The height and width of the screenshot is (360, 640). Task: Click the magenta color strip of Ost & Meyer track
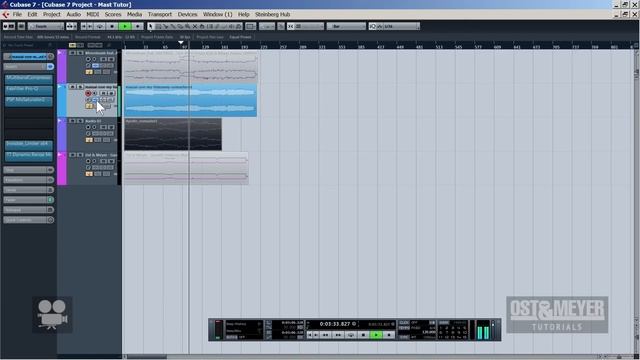pos(62,169)
